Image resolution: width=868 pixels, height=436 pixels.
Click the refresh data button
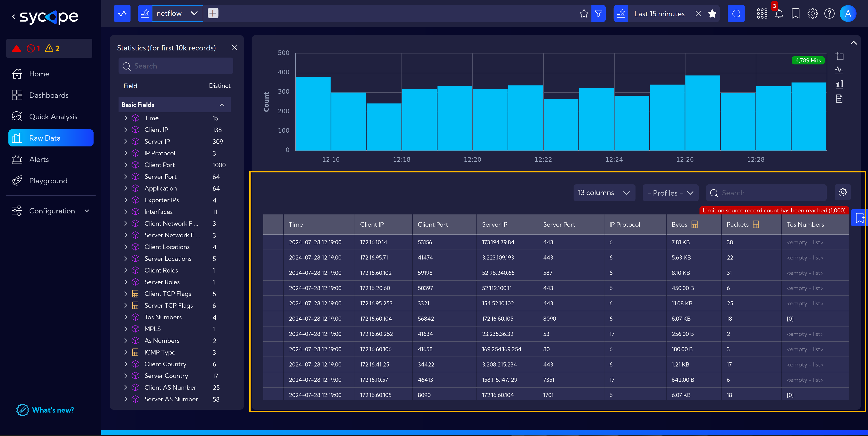pyautogui.click(x=736, y=13)
